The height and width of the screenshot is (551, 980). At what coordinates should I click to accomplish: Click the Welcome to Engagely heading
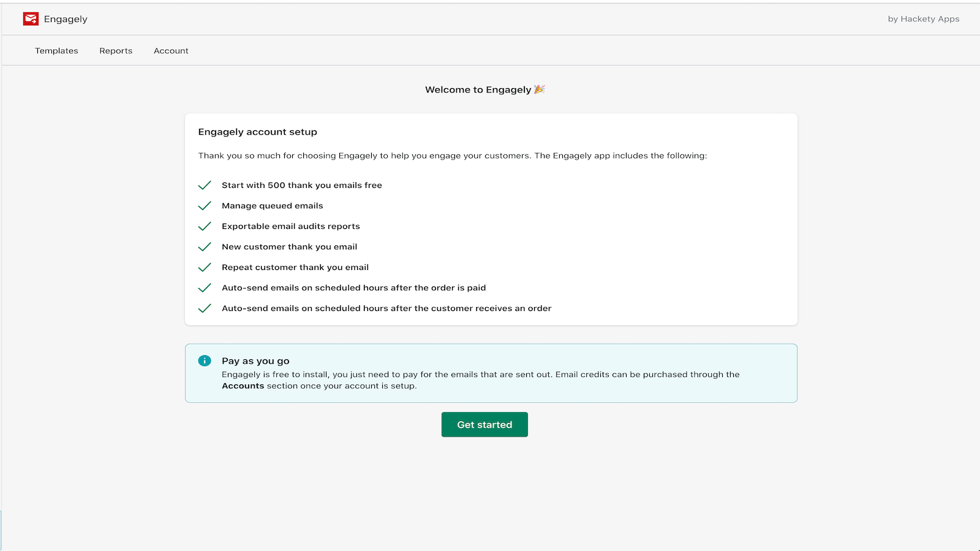click(478, 90)
